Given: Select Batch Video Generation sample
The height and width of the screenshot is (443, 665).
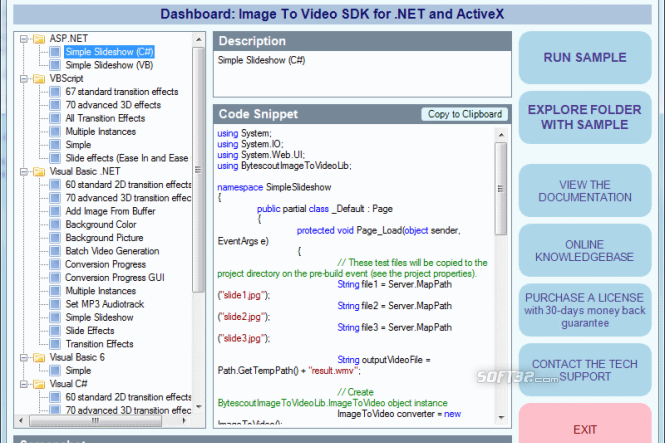Looking at the screenshot, I should point(112,251).
